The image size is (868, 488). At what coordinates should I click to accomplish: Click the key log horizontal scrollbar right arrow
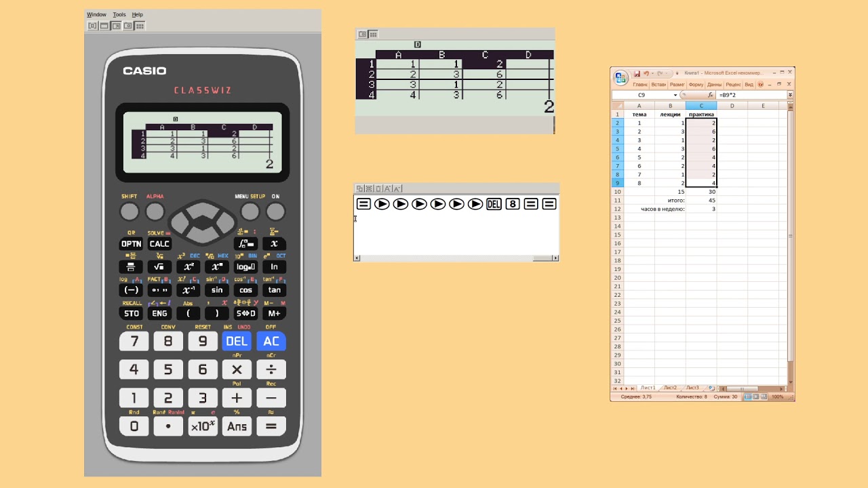tap(555, 258)
